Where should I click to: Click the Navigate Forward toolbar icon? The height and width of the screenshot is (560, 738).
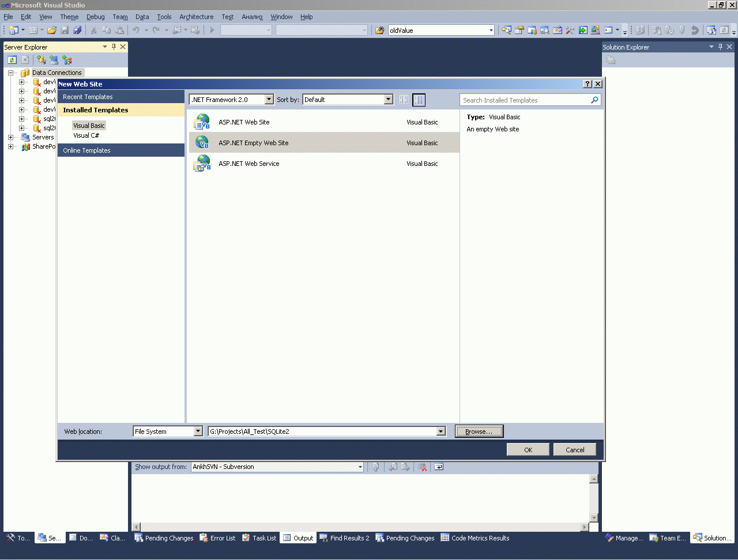(195, 30)
